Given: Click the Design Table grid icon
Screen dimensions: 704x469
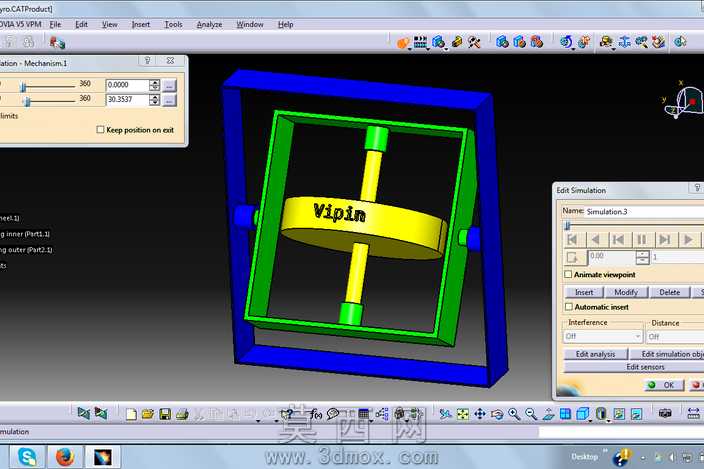Looking at the screenshot, I should click(363, 414).
